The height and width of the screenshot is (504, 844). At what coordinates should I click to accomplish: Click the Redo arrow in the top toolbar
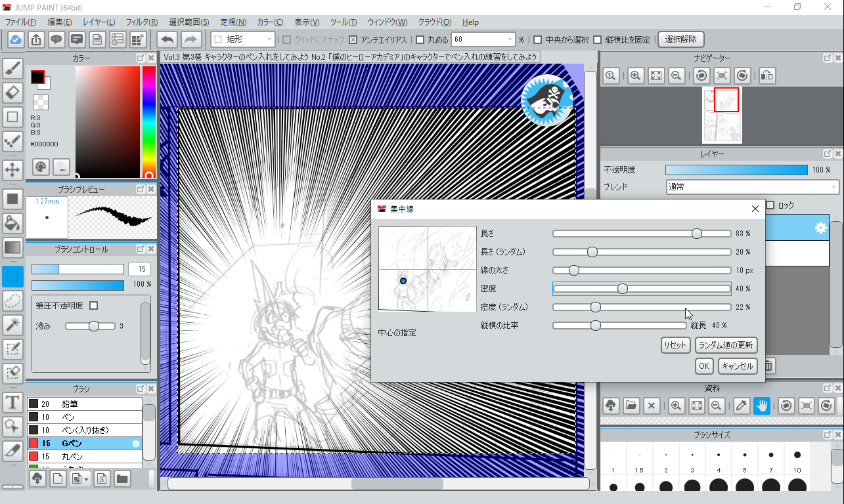click(190, 39)
